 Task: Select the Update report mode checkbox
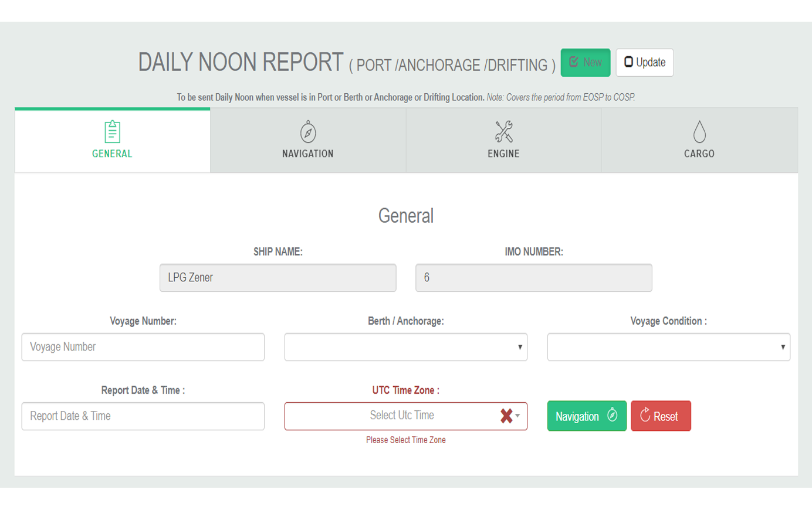click(x=628, y=62)
